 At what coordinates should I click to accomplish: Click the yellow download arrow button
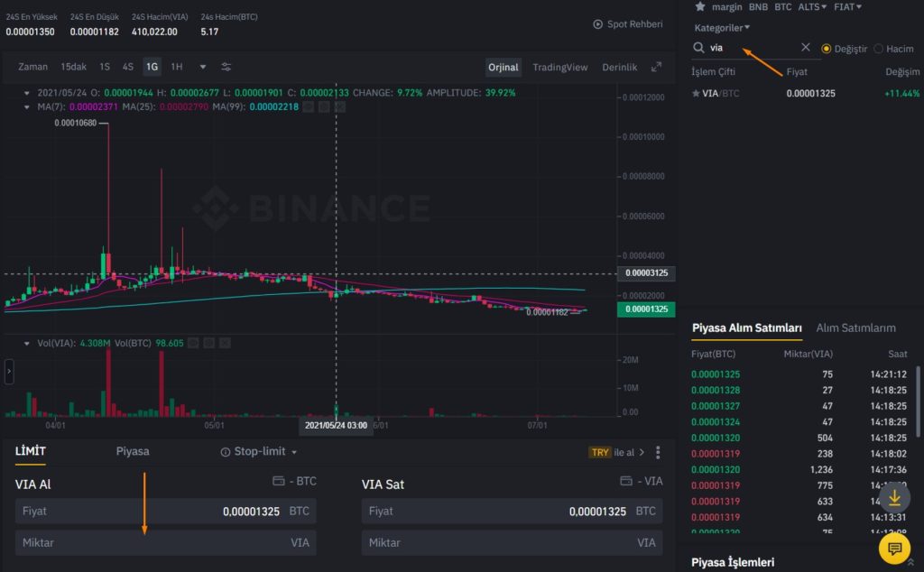(894, 498)
